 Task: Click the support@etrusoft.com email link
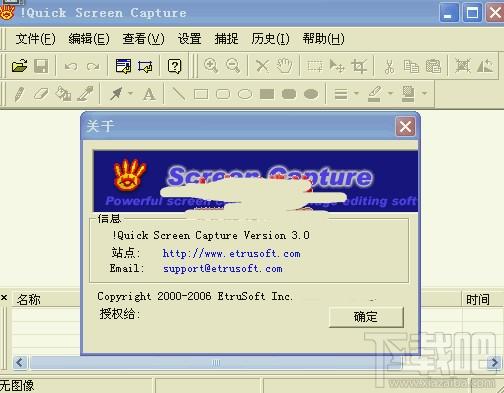223,268
